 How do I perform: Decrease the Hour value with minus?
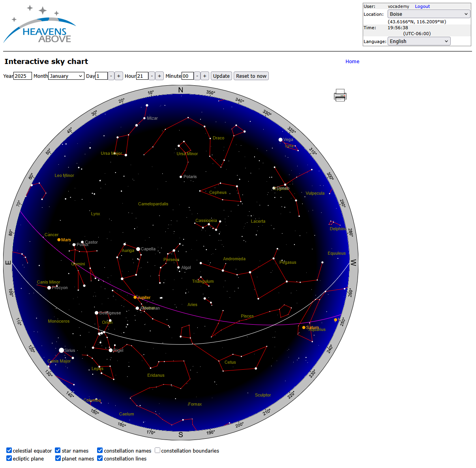[152, 76]
